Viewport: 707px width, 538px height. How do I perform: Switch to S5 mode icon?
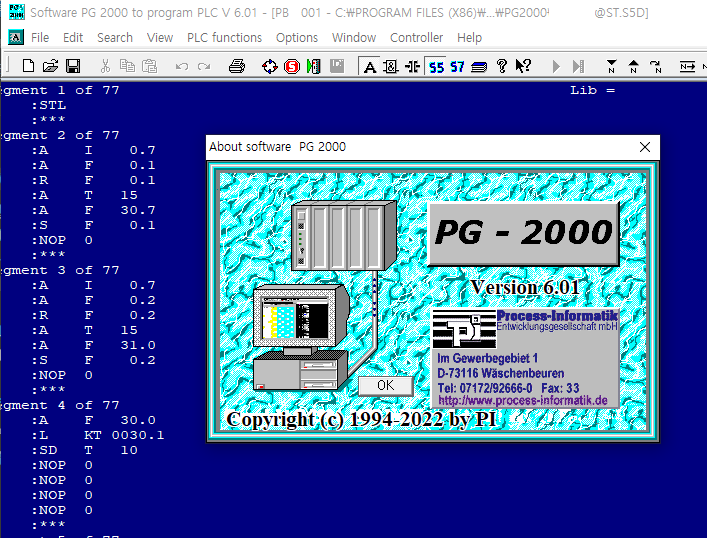coord(436,67)
